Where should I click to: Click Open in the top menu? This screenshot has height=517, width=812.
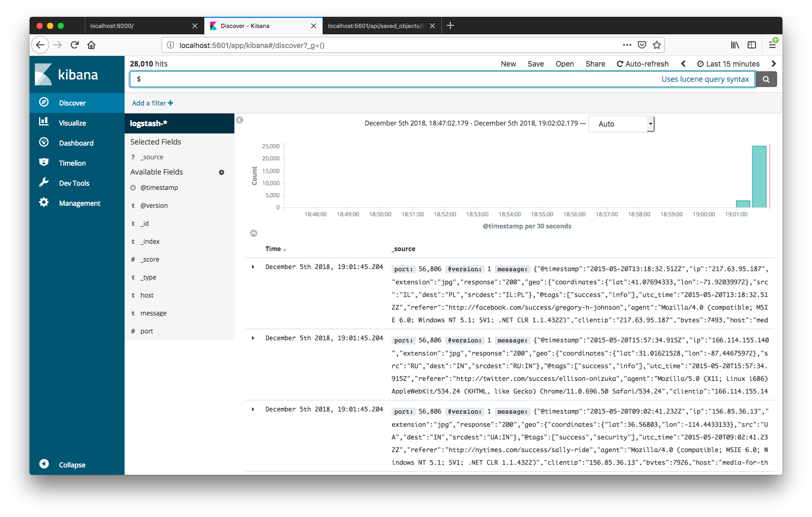click(564, 64)
